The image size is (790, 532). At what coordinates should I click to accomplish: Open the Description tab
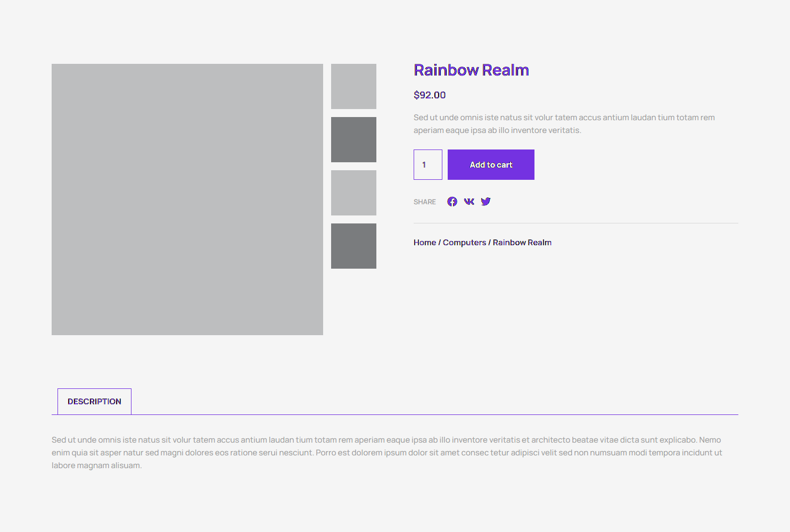pyautogui.click(x=94, y=402)
